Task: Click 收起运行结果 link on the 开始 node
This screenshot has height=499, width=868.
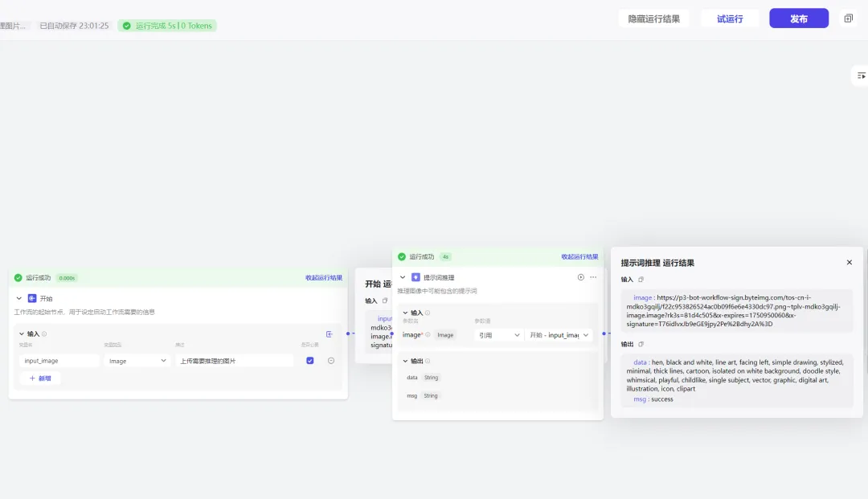Action: (324, 278)
